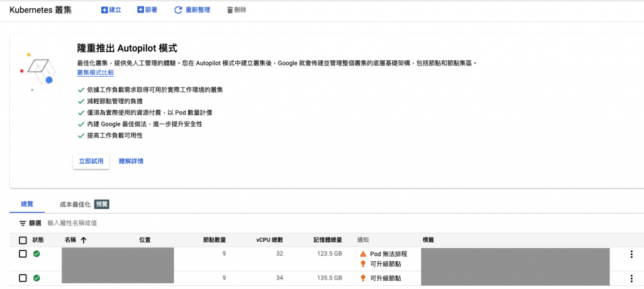Click the 篩選 filter icon
Screen dimensions: 644x289
[23, 224]
